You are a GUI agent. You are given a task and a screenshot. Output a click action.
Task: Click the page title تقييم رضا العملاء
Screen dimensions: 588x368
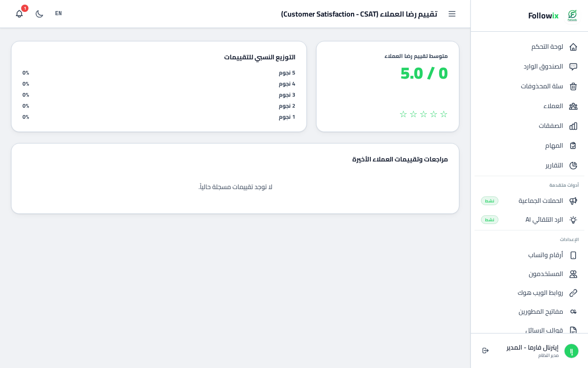point(359,14)
